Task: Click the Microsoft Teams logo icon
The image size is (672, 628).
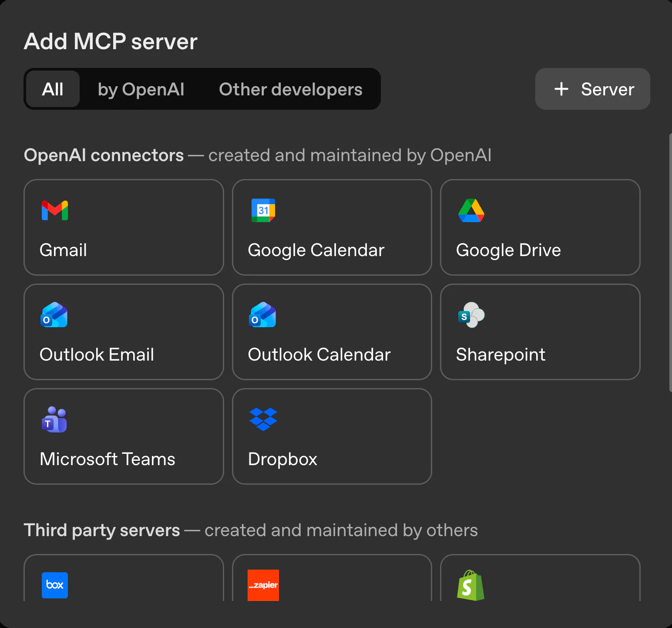Action: (54, 419)
